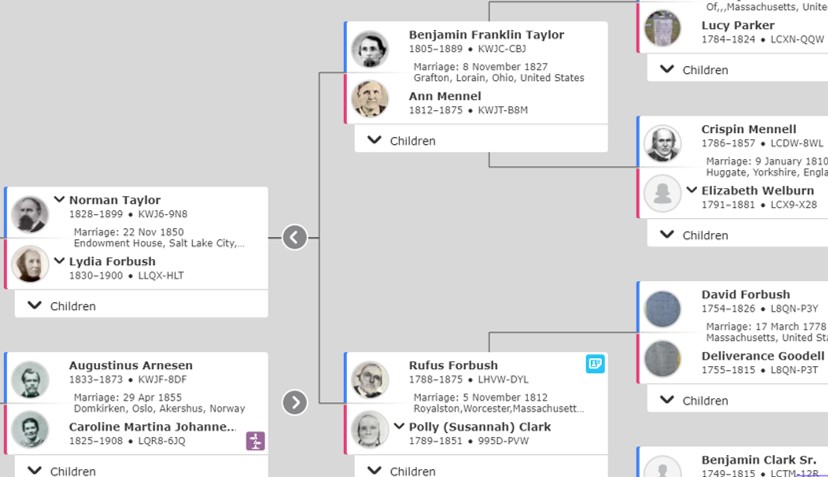The image size is (828, 477).
Task: Open Benjamin Franklin Taylor's portrait photo
Action: click(x=370, y=49)
